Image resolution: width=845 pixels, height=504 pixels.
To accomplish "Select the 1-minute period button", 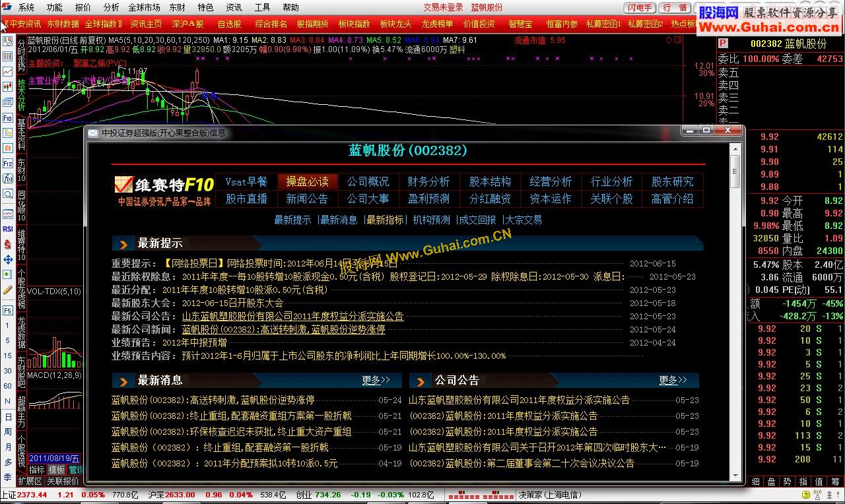I will 8,326.
